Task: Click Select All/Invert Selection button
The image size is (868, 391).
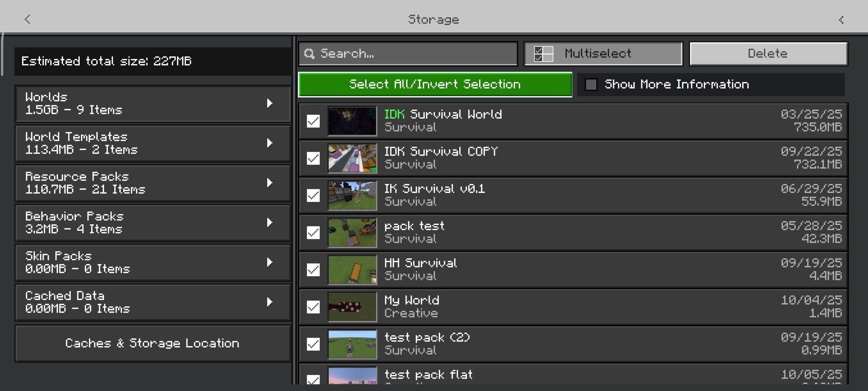Action: (435, 85)
